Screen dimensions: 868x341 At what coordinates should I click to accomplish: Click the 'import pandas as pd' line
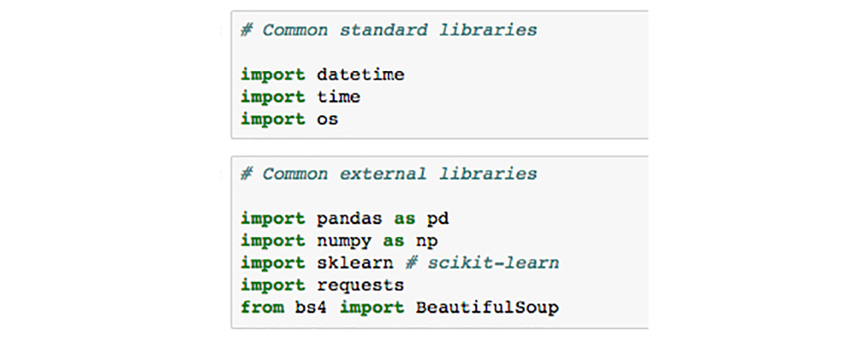tap(344, 219)
